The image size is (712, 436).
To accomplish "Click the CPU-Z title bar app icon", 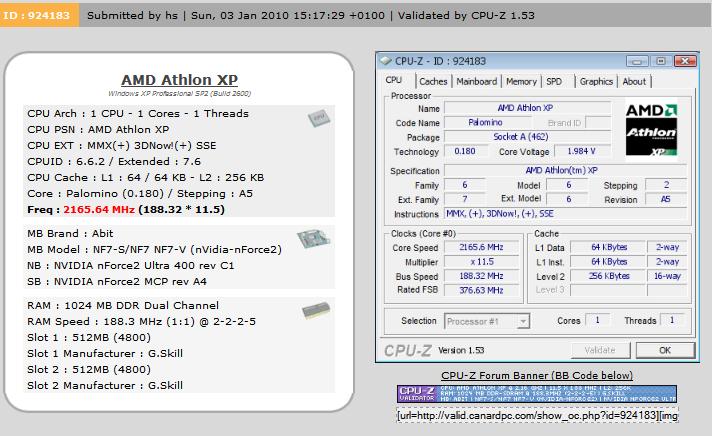I will [x=386, y=61].
